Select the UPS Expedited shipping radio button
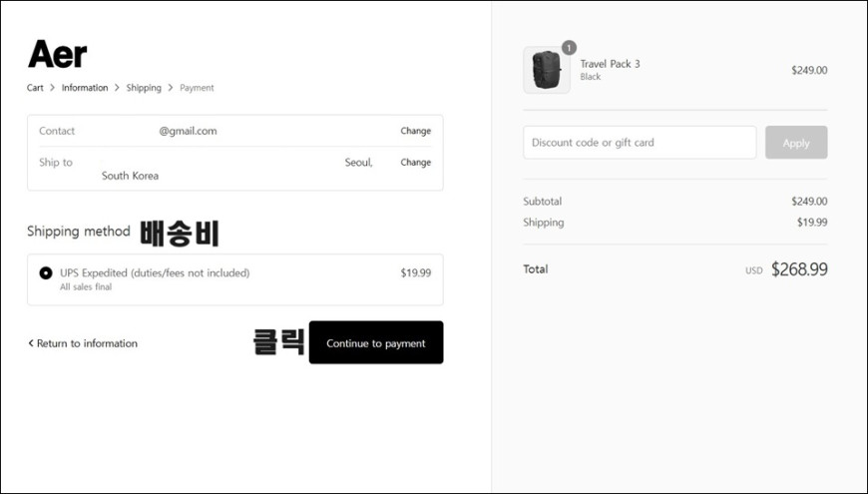This screenshot has height=494, width=868. point(46,273)
